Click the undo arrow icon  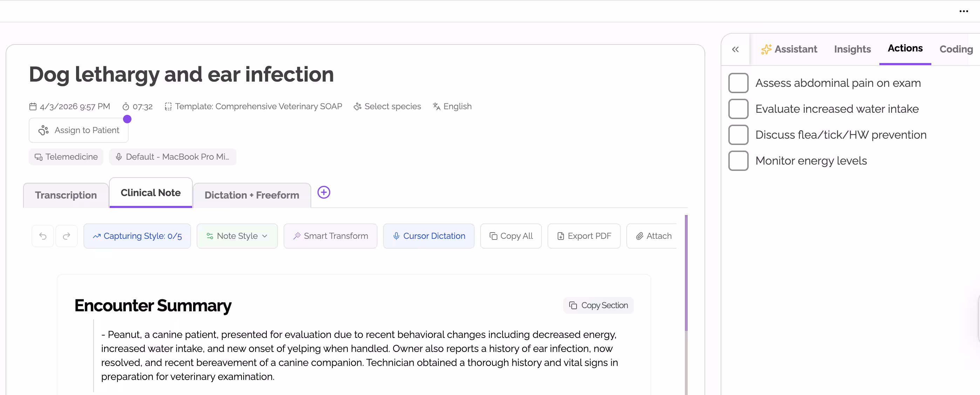coord(43,236)
